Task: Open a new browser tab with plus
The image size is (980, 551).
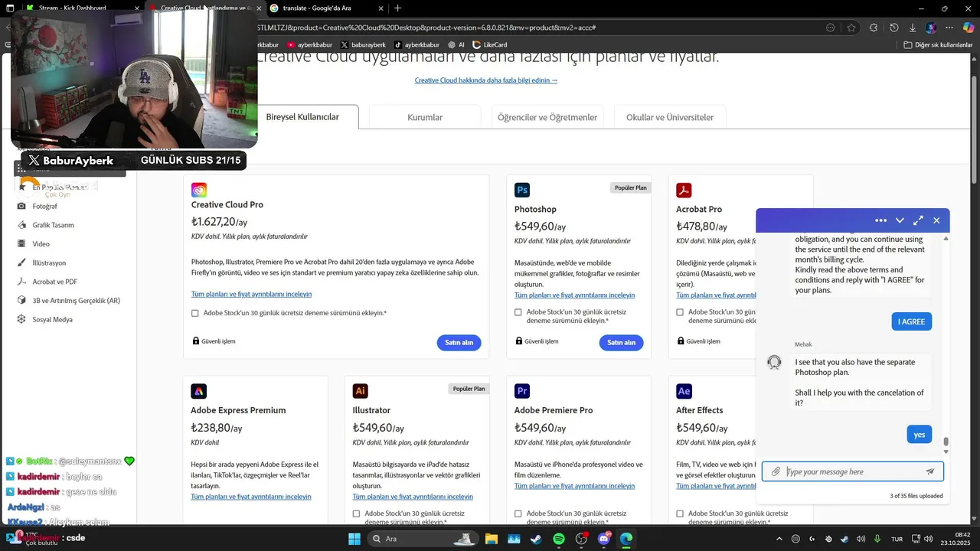Action: click(397, 8)
